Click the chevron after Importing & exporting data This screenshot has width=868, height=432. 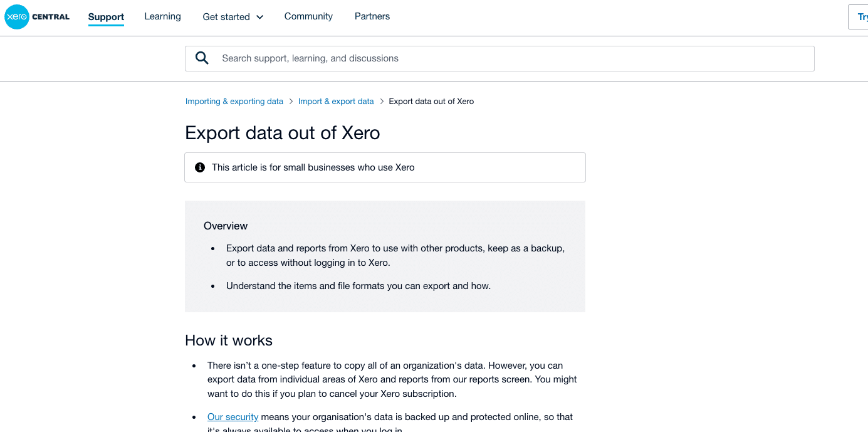click(x=291, y=102)
